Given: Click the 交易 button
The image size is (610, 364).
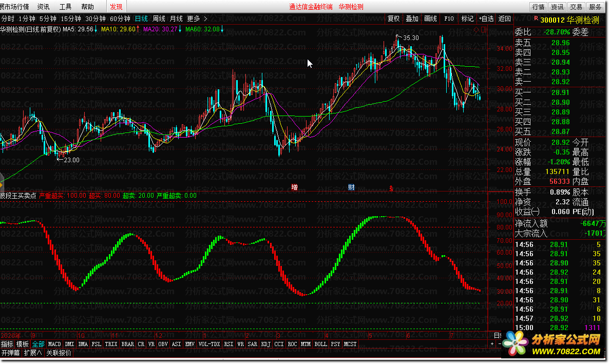Looking at the screenshot, I should (x=576, y=7).
